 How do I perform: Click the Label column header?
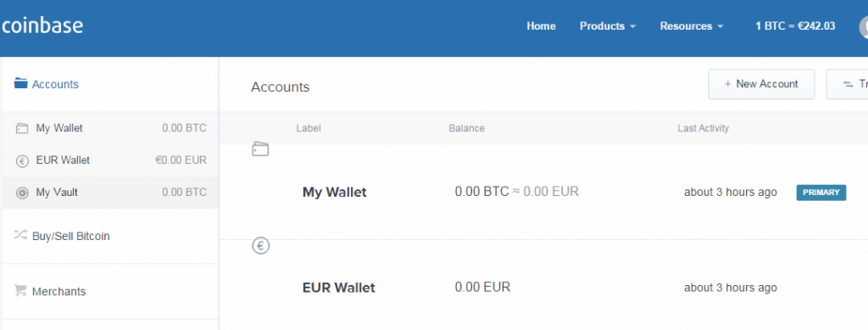[309, 128]
